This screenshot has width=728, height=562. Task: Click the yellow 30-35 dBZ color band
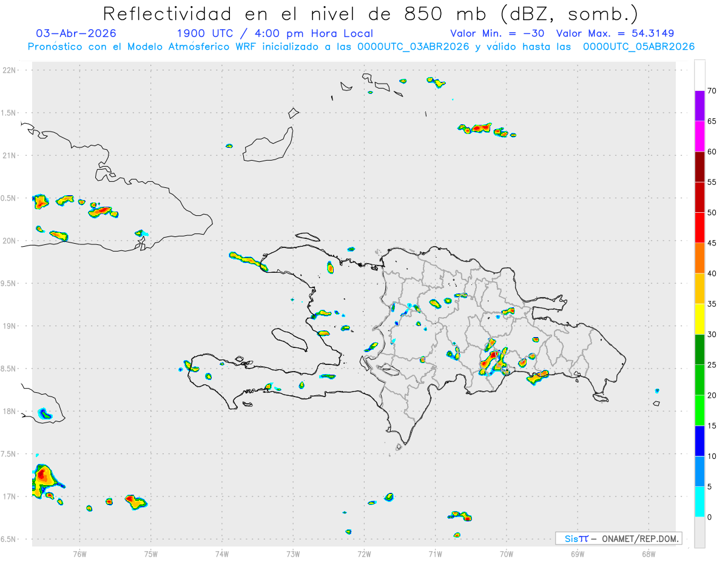click(x=699, y=319)
